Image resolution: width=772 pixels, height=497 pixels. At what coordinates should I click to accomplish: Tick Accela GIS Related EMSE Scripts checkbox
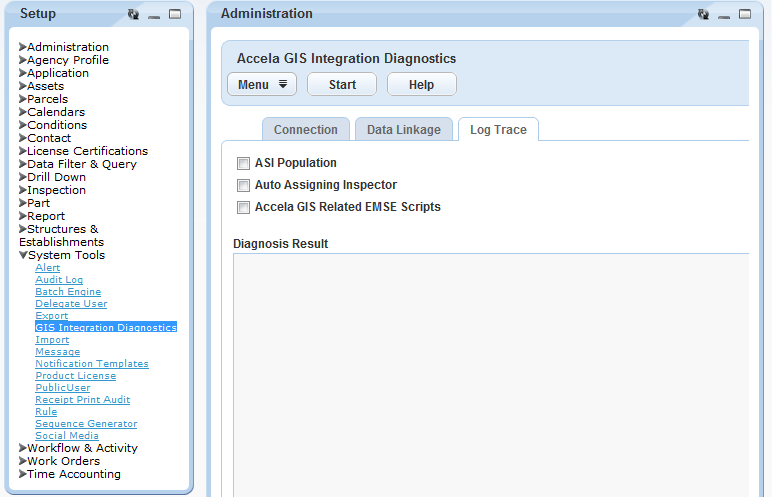243,207
